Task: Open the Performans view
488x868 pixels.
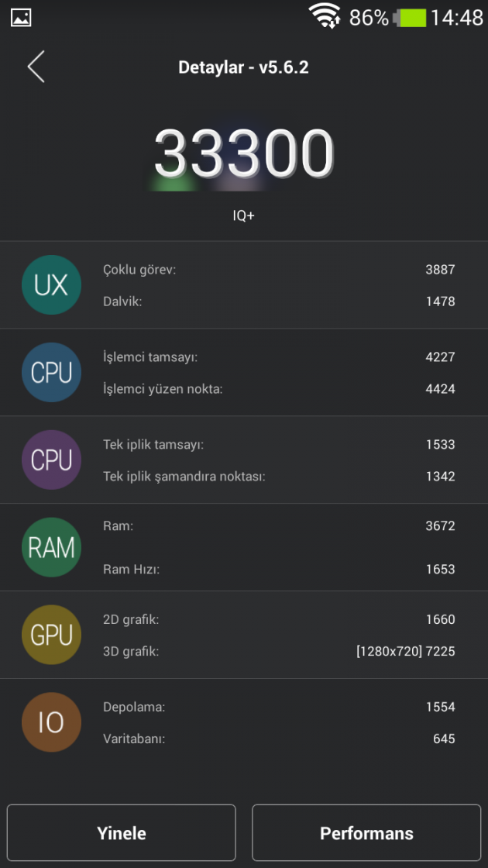Action: click(x=366, y=832)
